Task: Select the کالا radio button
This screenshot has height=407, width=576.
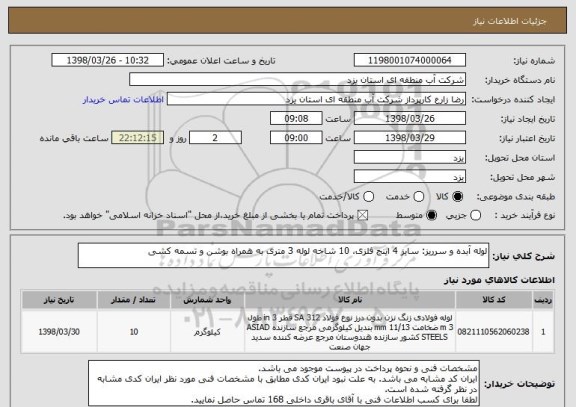Action: pyautogui.click(x=457, y=197)
